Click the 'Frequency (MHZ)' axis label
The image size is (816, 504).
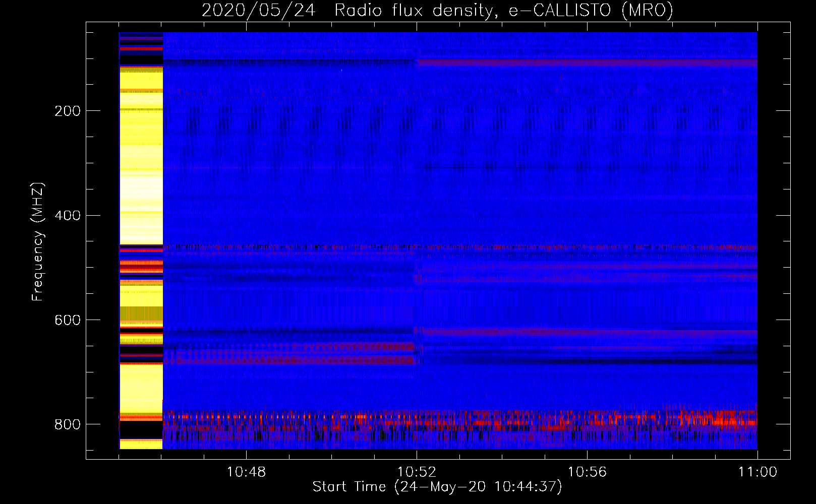click(37, 241)
